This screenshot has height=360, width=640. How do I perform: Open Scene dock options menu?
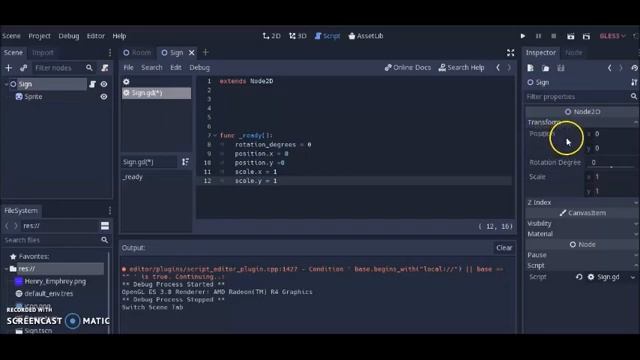point(110,52)
